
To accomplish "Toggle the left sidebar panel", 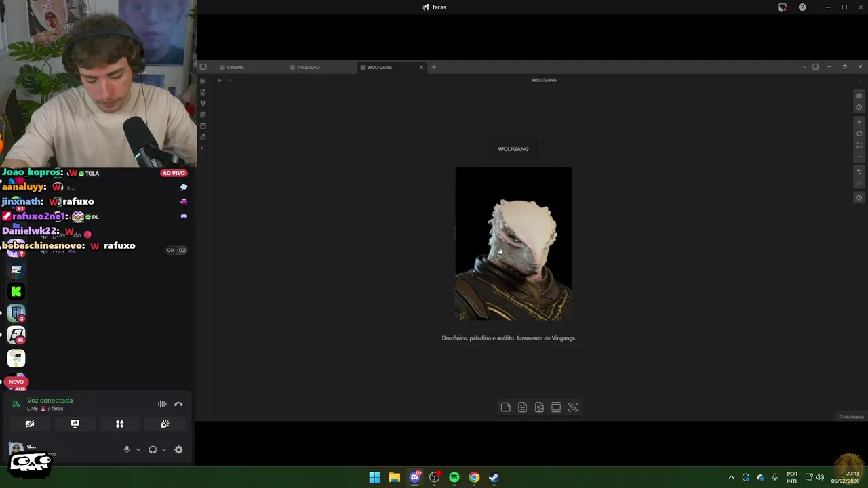I will pyautogui.click(x=203, y=67).
